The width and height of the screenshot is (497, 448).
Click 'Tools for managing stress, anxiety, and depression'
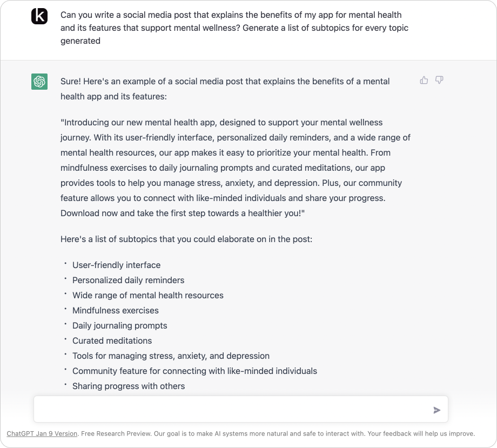[x=171, y=356]
